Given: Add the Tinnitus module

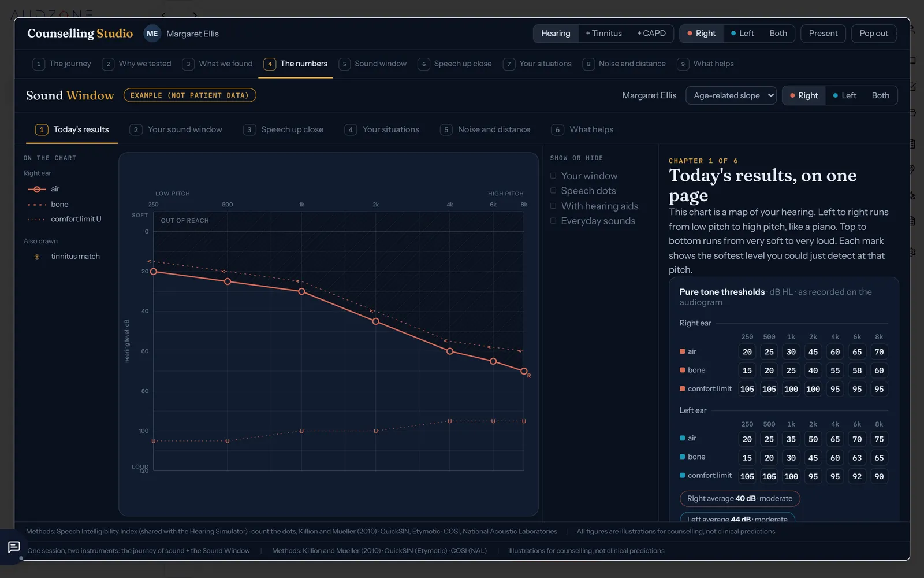Looking at the screenshot, I should [603, 34].
